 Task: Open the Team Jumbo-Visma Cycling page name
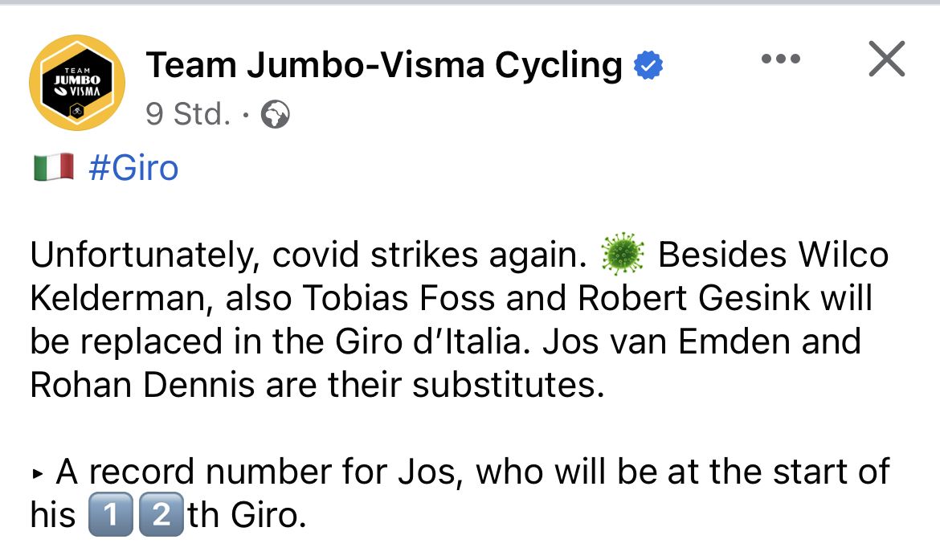(x=384, y=66)
